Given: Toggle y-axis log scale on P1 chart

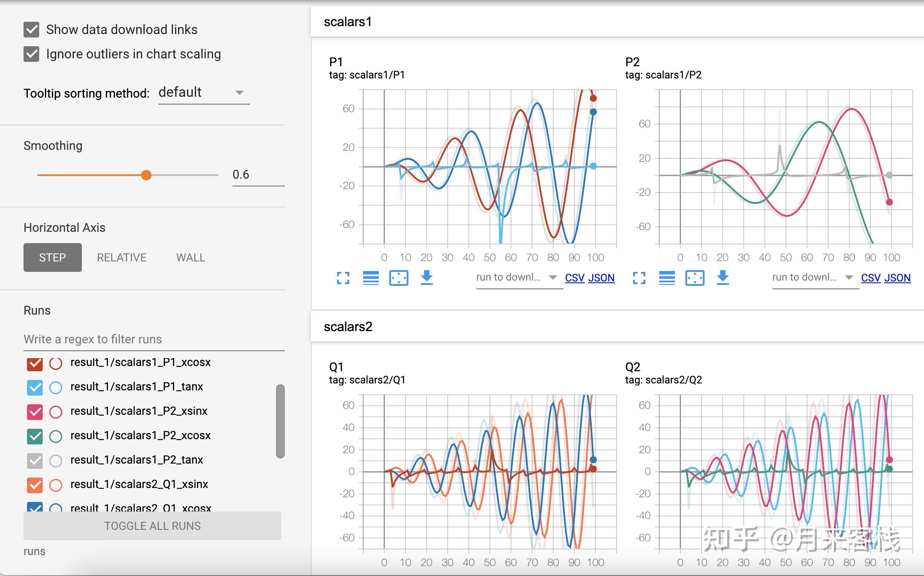Looking at the screenshot, I should pyautogui.click(x=371, y=278).
